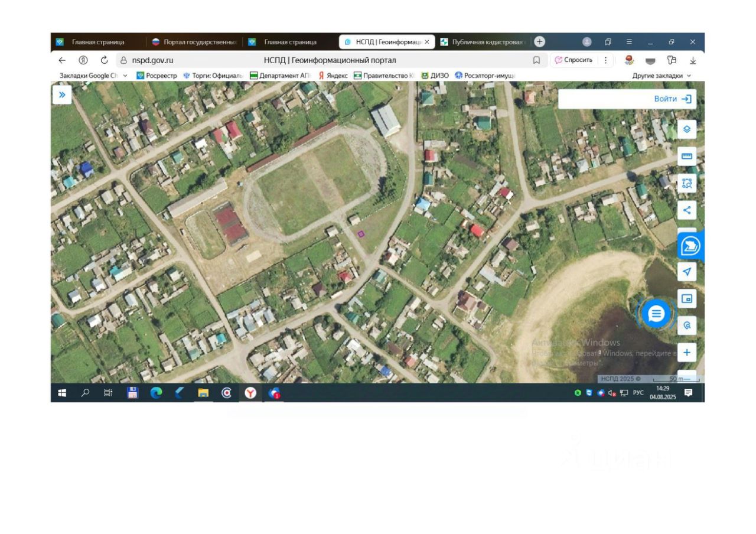The image size is (756, 534).
Task: Open the blue map assistant side tab
Action: [x=690, y=247]
